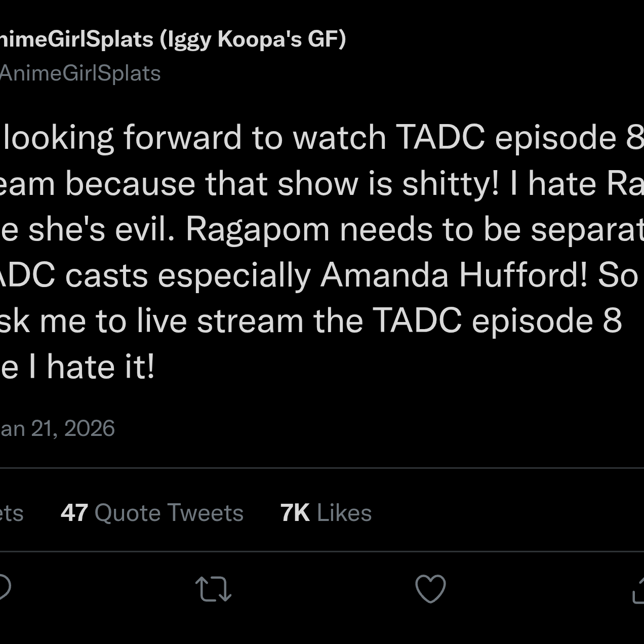
Task: Click the 7K likes count number
Action: pos(295,512)
